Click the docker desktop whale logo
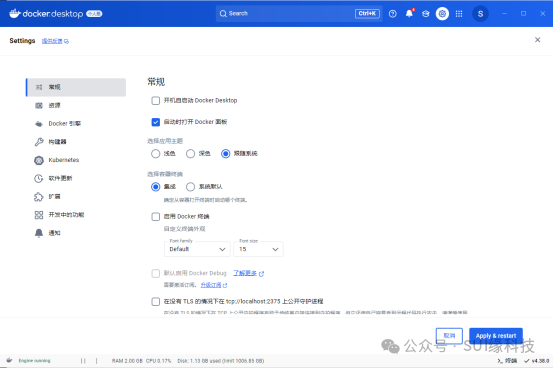Screen dimensions: 553x368 pyautogui.click(x=15, y=13)
